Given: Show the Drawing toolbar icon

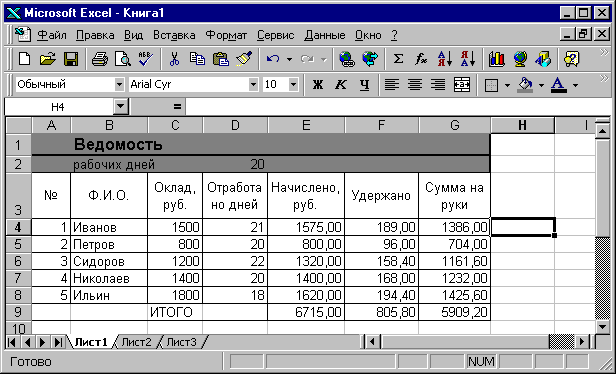Looking at the screenshot, I should coord(543,59).
